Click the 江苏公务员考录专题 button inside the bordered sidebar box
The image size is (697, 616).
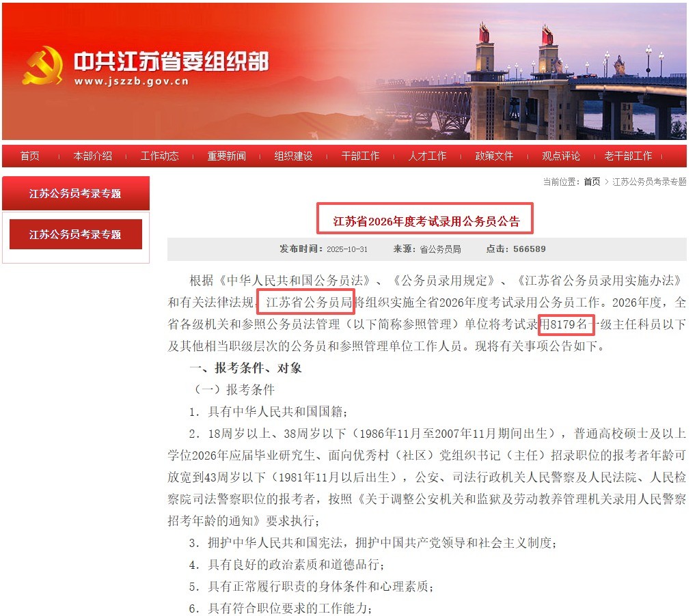75,234
